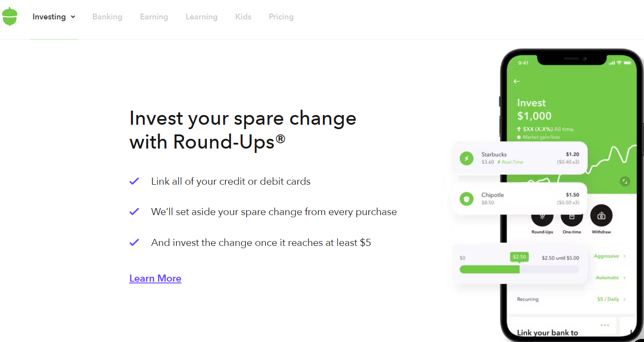Open the Earning navigation link
This screenshot has height=342, width=644.
[154, 17]
